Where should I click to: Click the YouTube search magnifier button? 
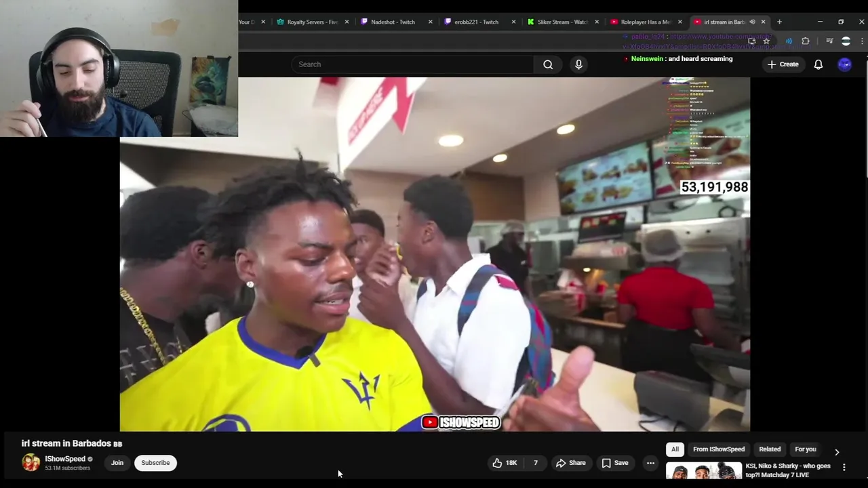[548, 64]
